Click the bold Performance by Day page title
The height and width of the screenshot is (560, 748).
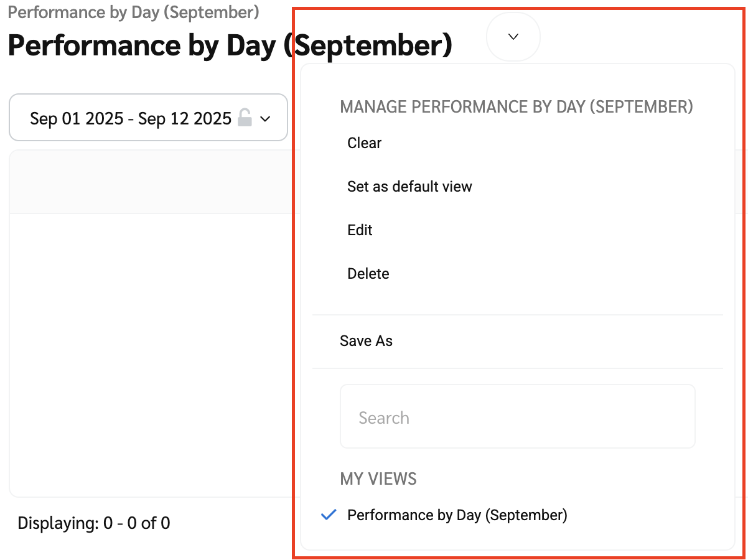(x=149, y=45)
